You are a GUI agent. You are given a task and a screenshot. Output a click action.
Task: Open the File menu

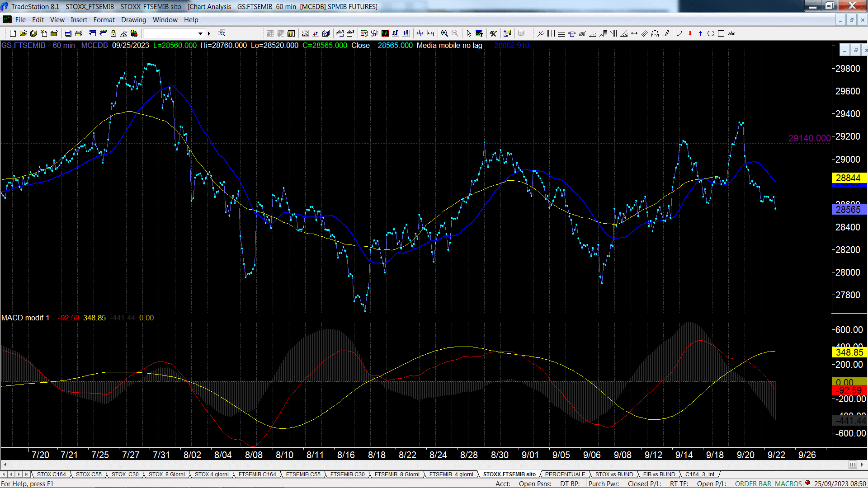click(x=20, y=20)
